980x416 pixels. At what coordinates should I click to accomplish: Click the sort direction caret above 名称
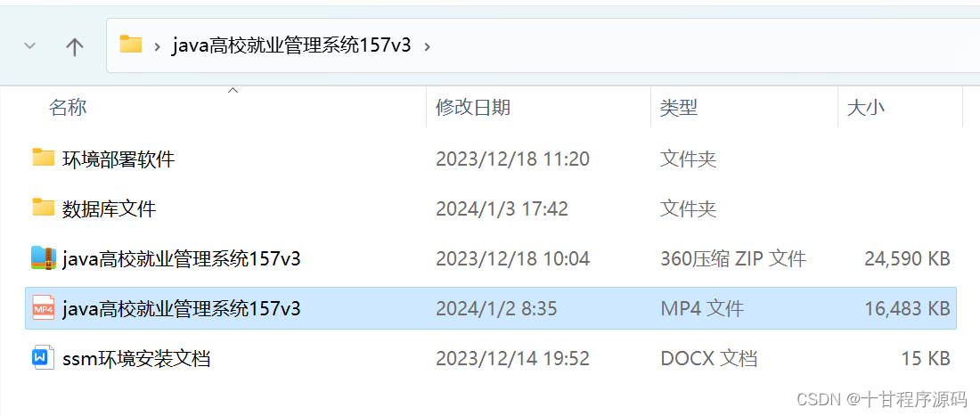coord(233,91)
